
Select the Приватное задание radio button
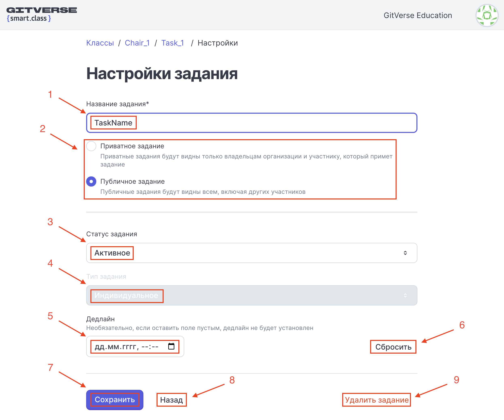pos(91,146)
